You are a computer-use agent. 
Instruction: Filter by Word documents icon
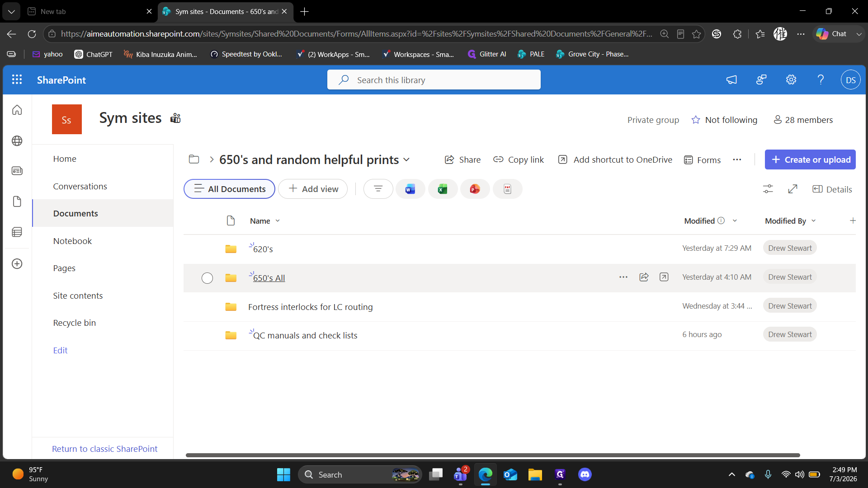point(410,189)
